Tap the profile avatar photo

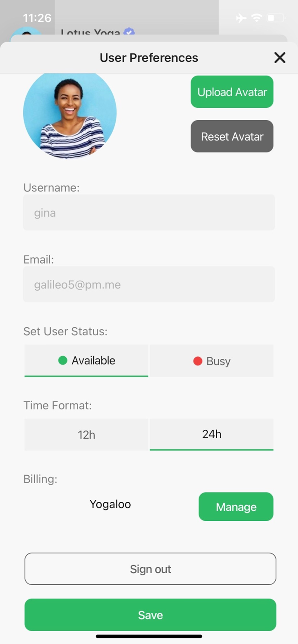70,114
